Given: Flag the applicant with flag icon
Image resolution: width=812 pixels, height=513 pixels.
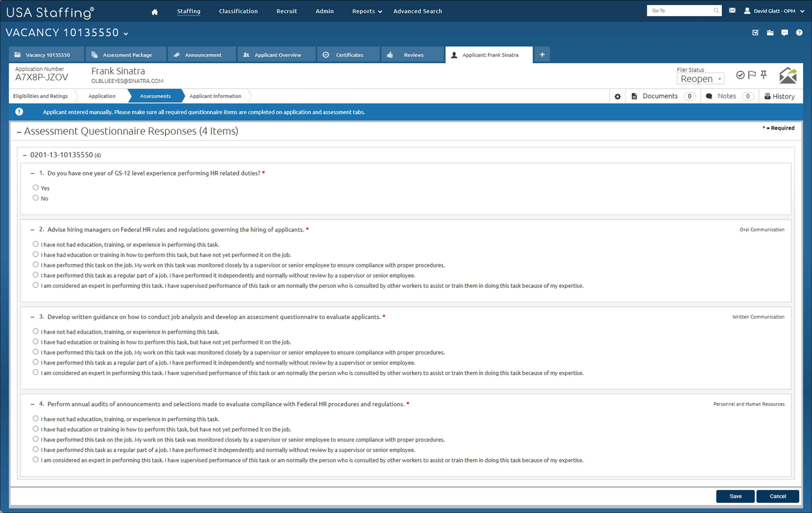Looking at the screenshot, I should pos(752,75).
